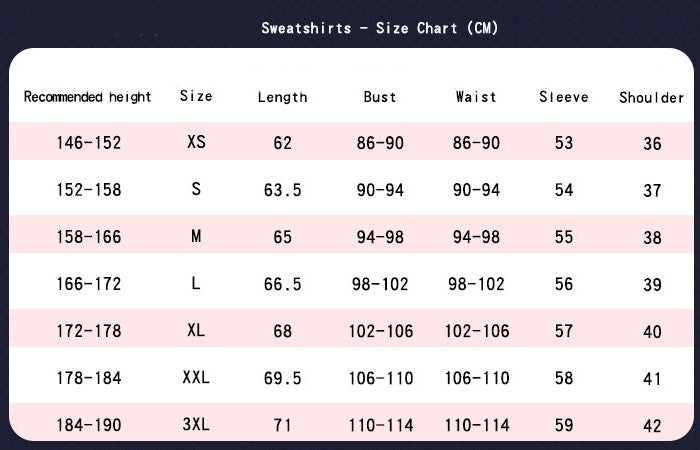This screenshot has width=700, height=450.
Task: Click the XXL size cell
Action: [196, 377]
